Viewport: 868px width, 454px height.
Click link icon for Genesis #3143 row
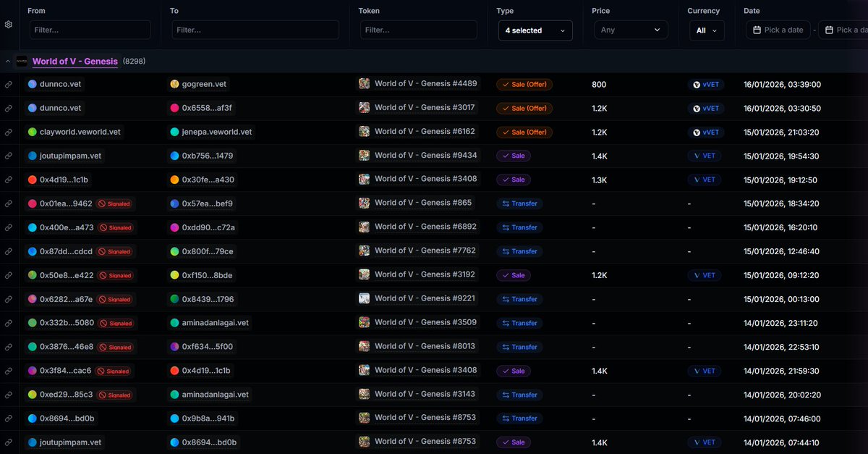click(x=8, y=395)
